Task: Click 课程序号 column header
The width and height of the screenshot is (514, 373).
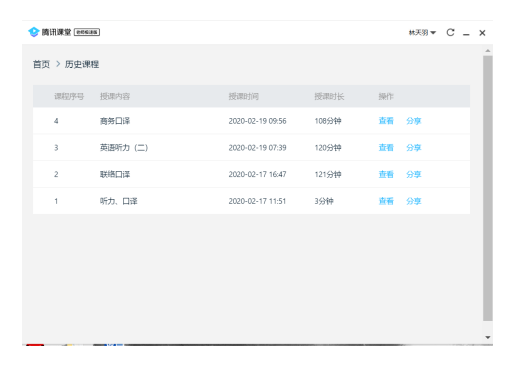Action: pos(69,96)
